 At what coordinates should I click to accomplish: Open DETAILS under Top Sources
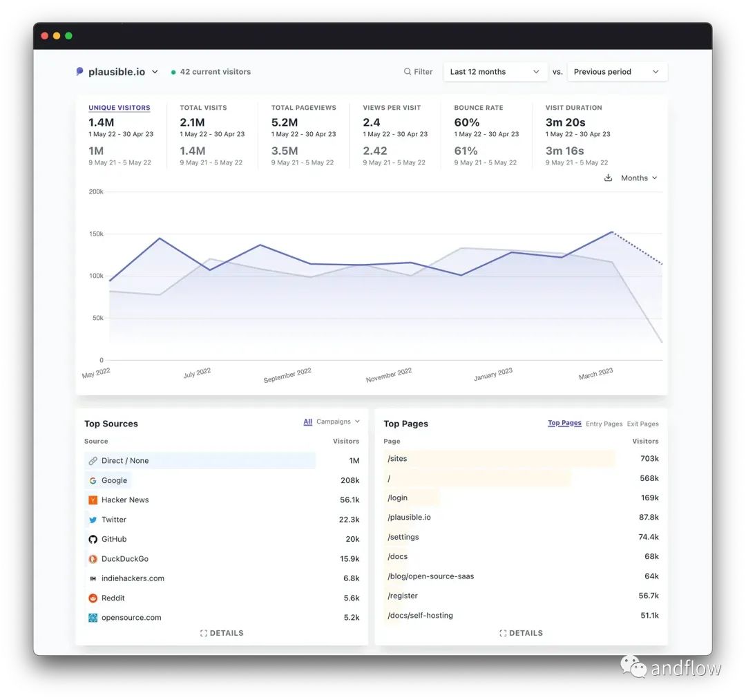click(222, 633)
